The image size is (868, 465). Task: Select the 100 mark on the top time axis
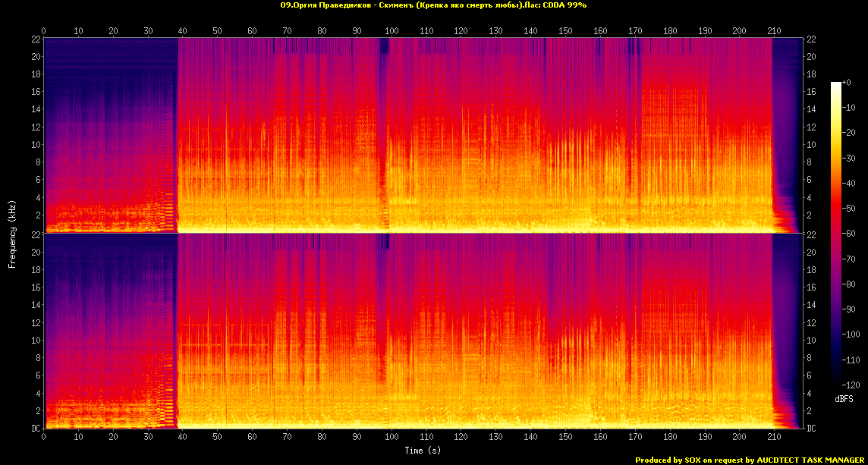(392, 31)
